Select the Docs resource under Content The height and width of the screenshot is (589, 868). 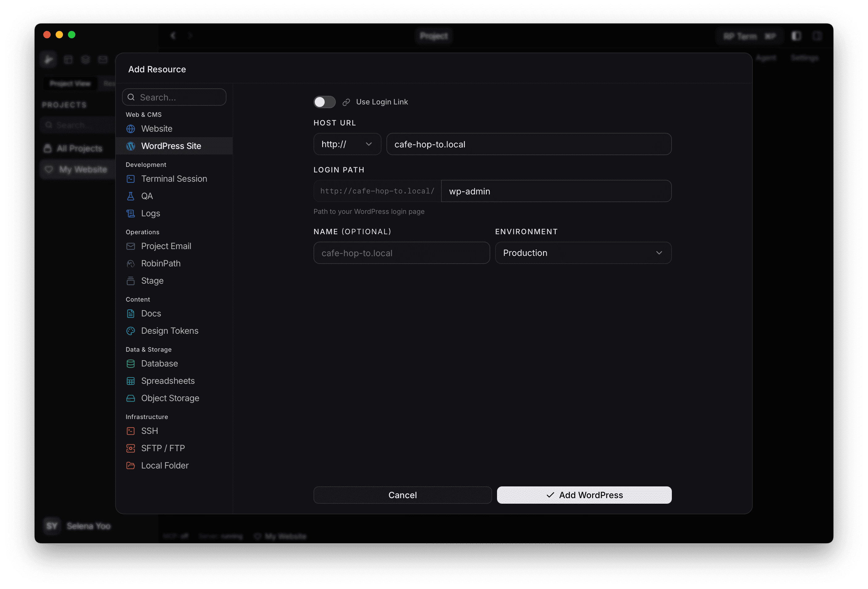point(150,313)
